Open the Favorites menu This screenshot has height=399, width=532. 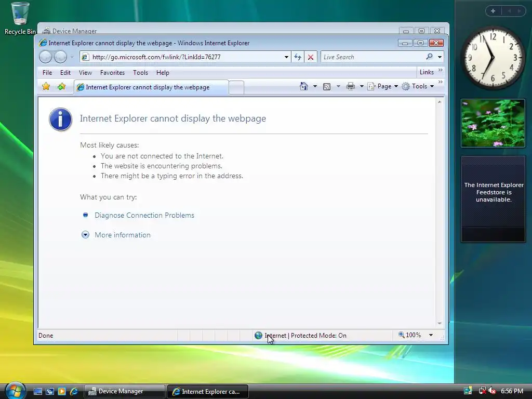[112, 73]
